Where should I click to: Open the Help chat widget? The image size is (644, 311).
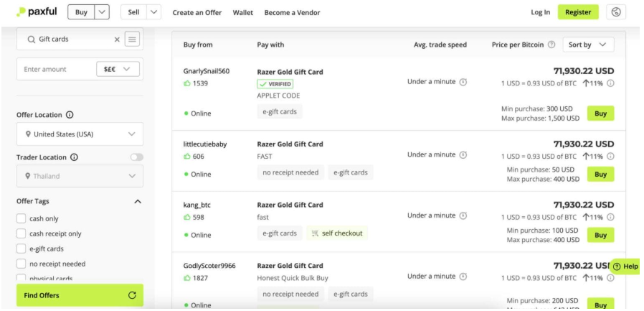pyautogui.click(x=626, y=266)
